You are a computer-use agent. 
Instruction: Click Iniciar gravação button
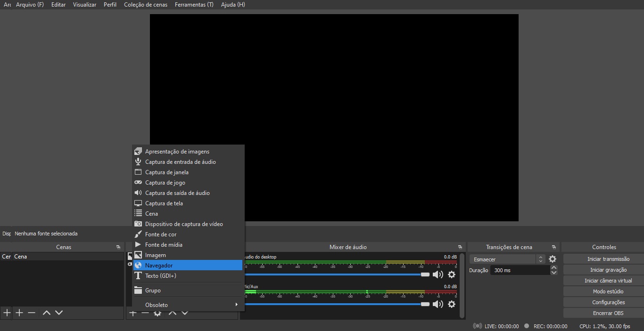point(608,270)
